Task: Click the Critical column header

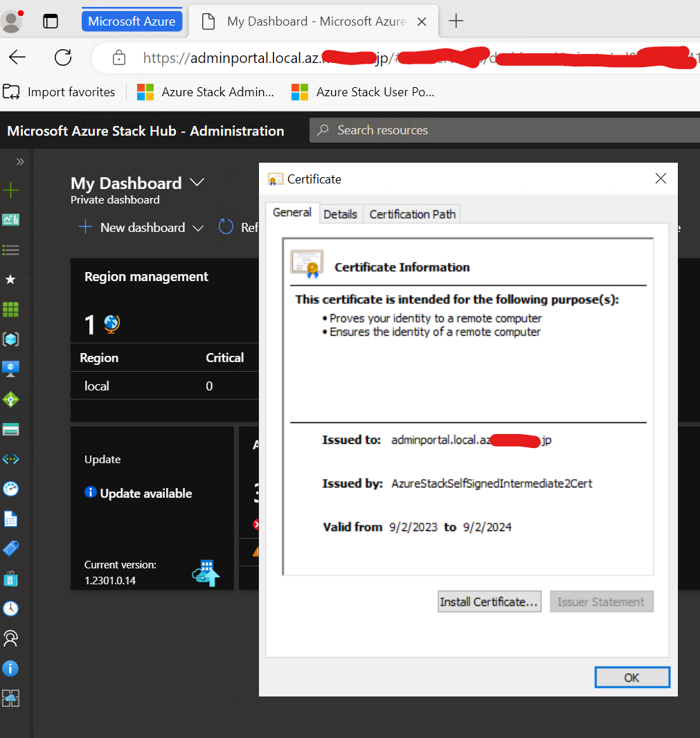Action: click(x=224, y=358)
